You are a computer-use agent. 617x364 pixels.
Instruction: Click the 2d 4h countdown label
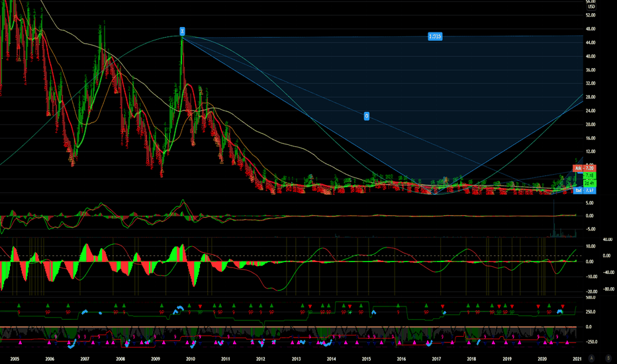tap(589, 183)
